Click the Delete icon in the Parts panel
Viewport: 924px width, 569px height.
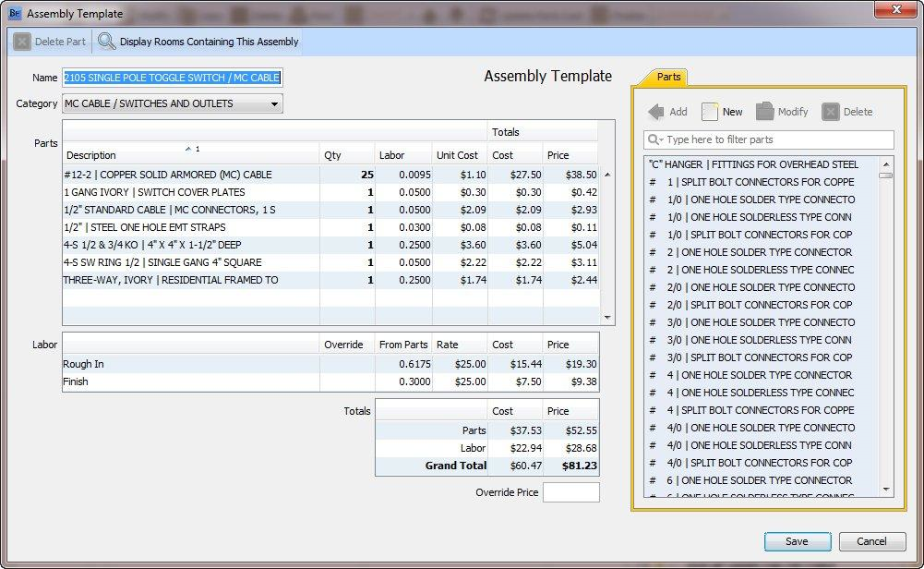pyautogui.click(x=829, y=111)
